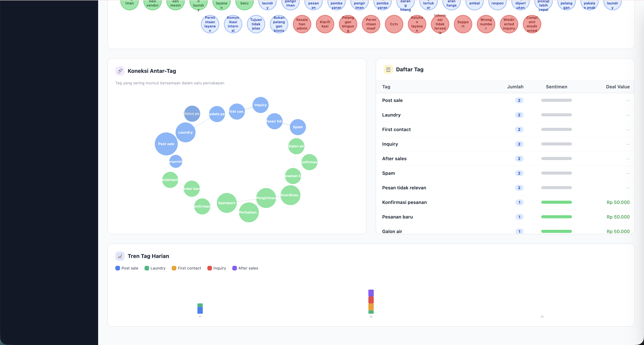Toggle the After sales legend item
This screenshot has height=345, width=644.
pos(245,268)
